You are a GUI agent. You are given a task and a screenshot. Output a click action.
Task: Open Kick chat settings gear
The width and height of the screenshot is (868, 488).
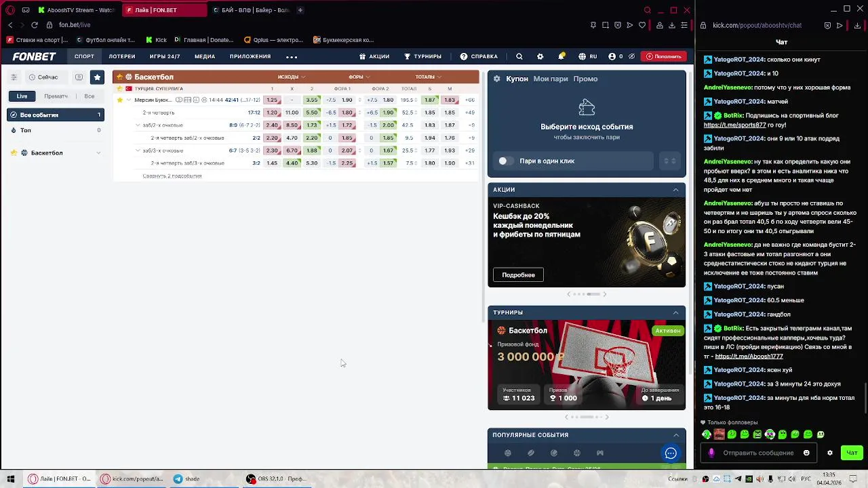click(829, 453)
